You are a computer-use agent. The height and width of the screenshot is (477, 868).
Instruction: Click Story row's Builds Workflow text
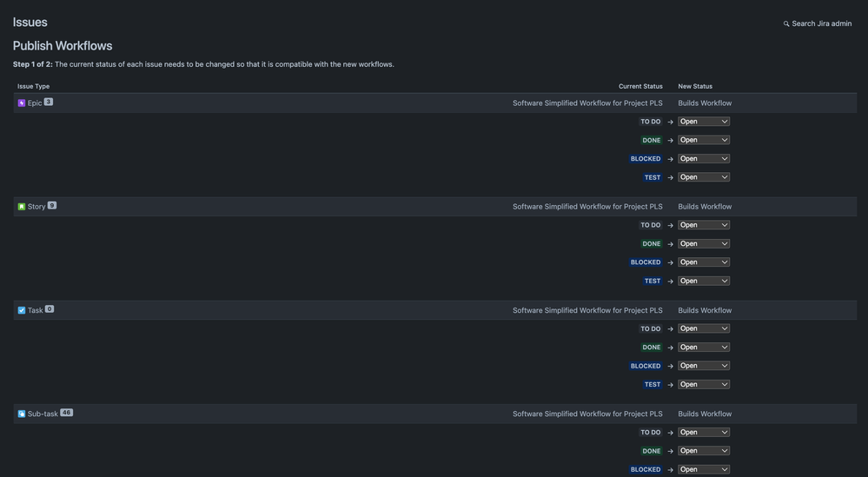click(x=705, y=207)
